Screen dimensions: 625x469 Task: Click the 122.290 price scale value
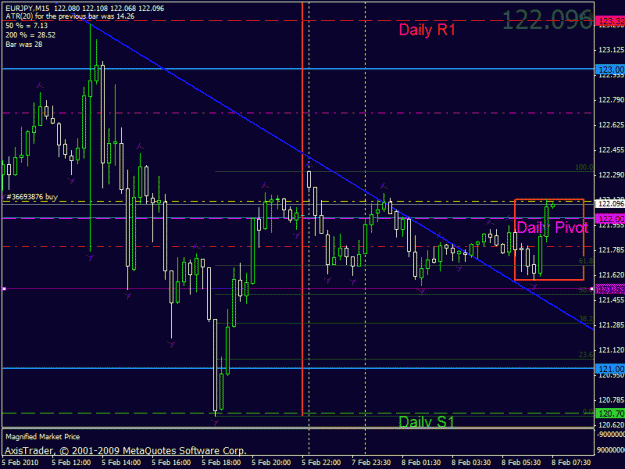click(611, 175)
